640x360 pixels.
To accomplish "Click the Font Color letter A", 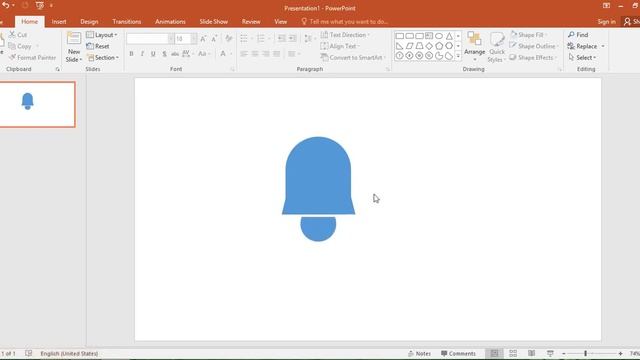I will 223,54.
